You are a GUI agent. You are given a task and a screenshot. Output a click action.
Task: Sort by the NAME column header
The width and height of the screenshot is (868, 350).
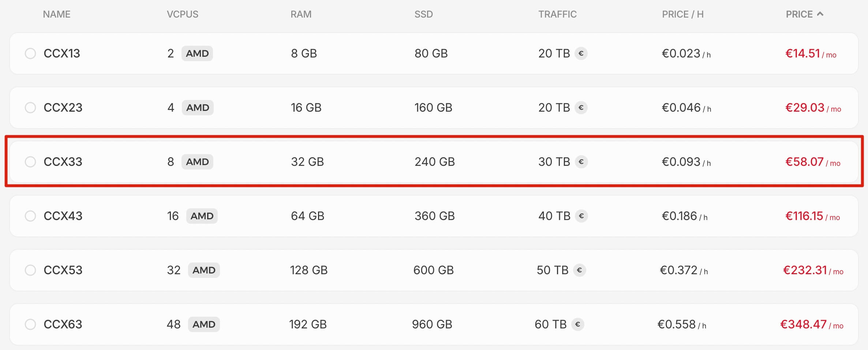57,14
